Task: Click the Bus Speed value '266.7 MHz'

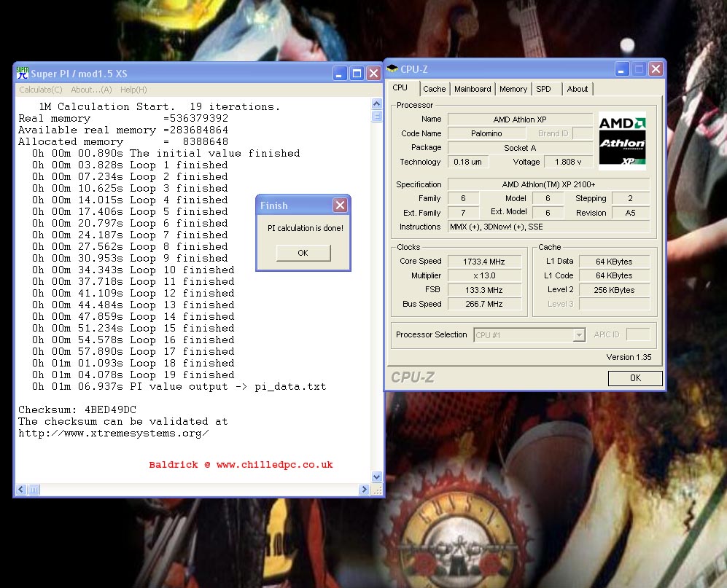Action: (484, 304)
